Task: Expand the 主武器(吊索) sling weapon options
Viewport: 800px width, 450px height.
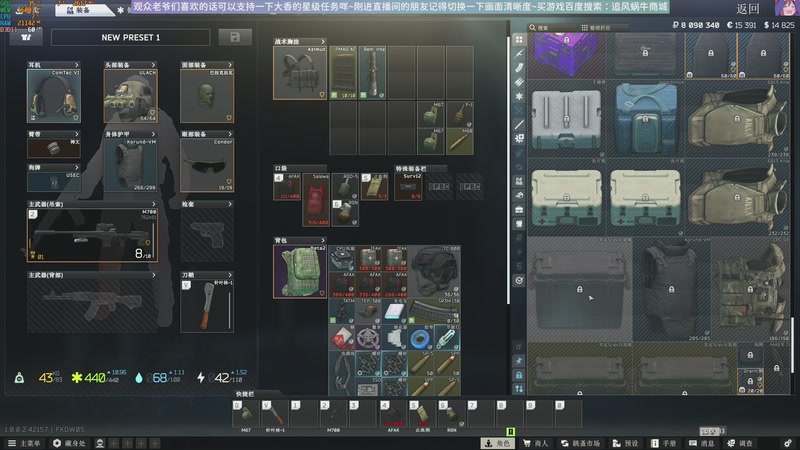Action: pos(154,204)
